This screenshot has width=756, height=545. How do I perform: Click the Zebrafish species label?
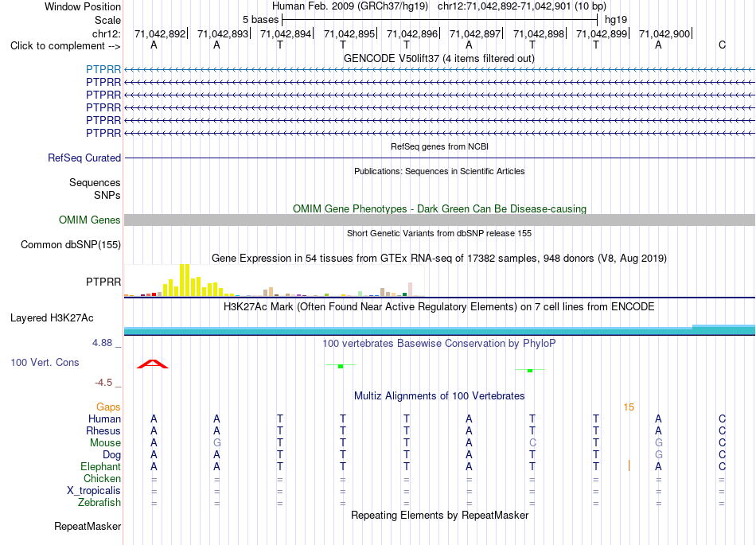click(x=99, y=502)
